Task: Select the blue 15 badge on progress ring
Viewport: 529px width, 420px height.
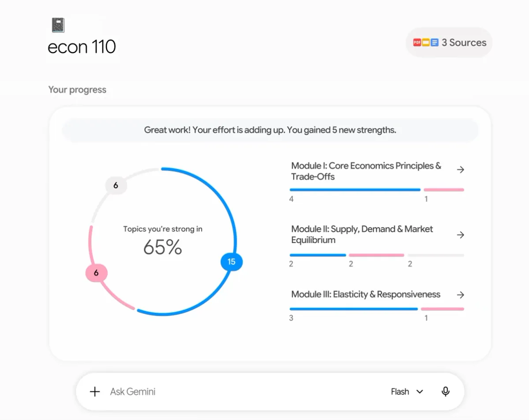Action: 231,262
